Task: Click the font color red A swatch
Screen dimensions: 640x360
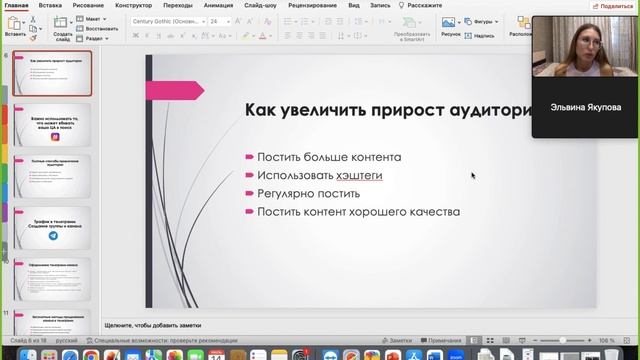Action: [263, 36]
